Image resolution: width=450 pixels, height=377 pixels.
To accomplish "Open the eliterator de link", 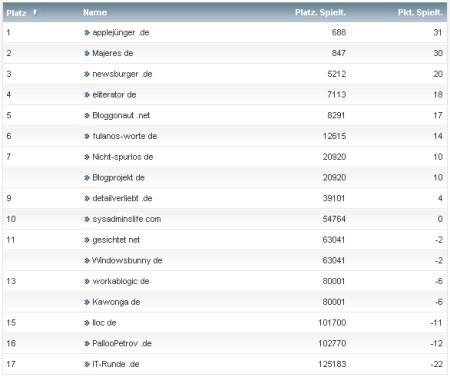I will click(x=114, y=95).
